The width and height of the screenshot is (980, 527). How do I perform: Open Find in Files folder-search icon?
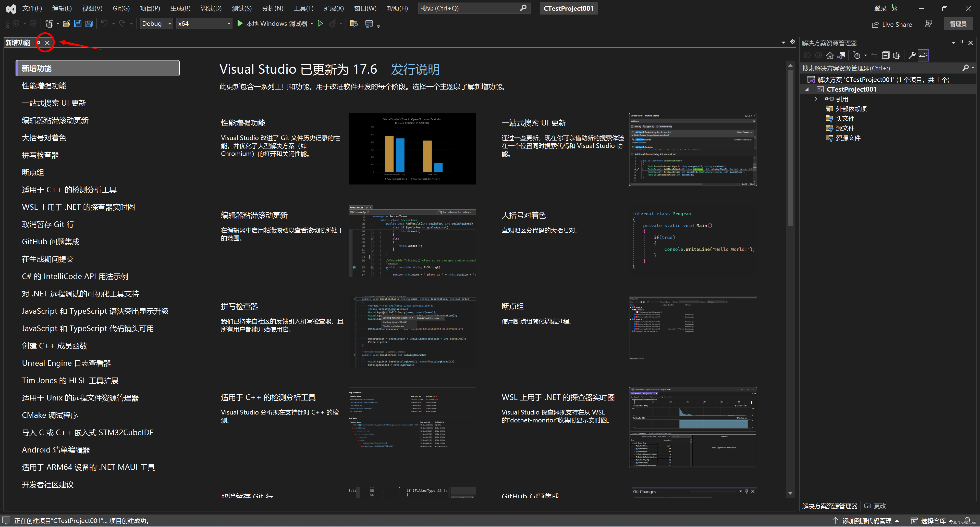(x=354, y=23)
